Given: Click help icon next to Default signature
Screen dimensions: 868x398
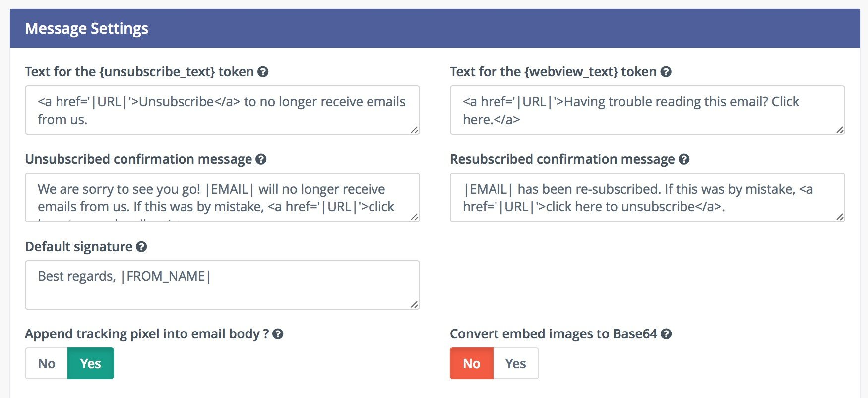Looking at the screenshot, I should click(141, 247).
